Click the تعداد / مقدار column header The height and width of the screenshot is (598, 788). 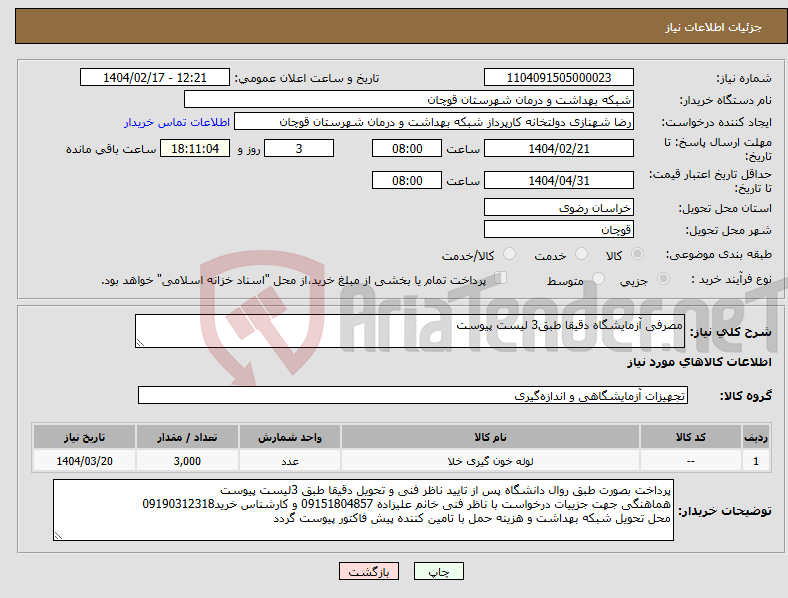(187, 437)
